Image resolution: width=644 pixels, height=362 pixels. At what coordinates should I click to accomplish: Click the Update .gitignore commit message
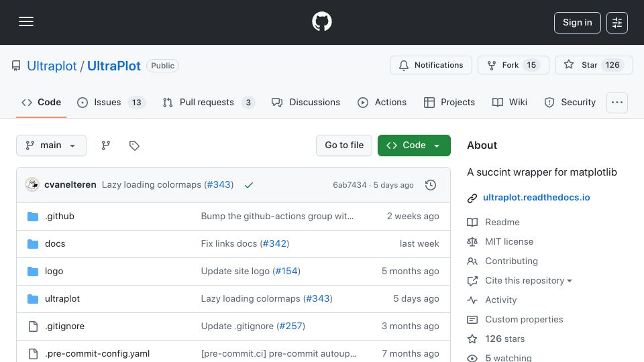click(x=237, y=326)
